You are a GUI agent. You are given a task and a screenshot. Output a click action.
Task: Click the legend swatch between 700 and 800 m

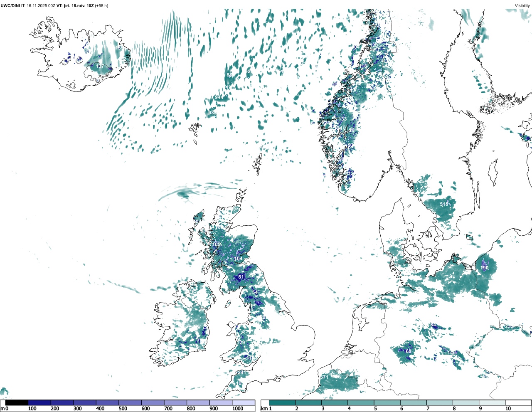(175, 402)
